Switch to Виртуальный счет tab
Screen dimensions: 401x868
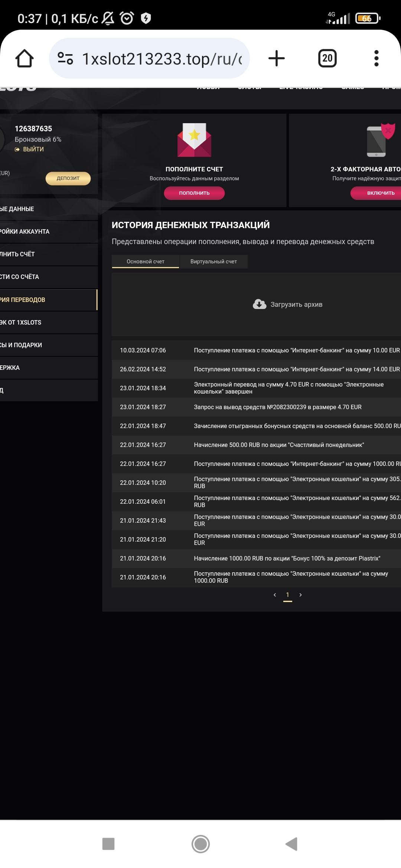[x=213, y=262]
